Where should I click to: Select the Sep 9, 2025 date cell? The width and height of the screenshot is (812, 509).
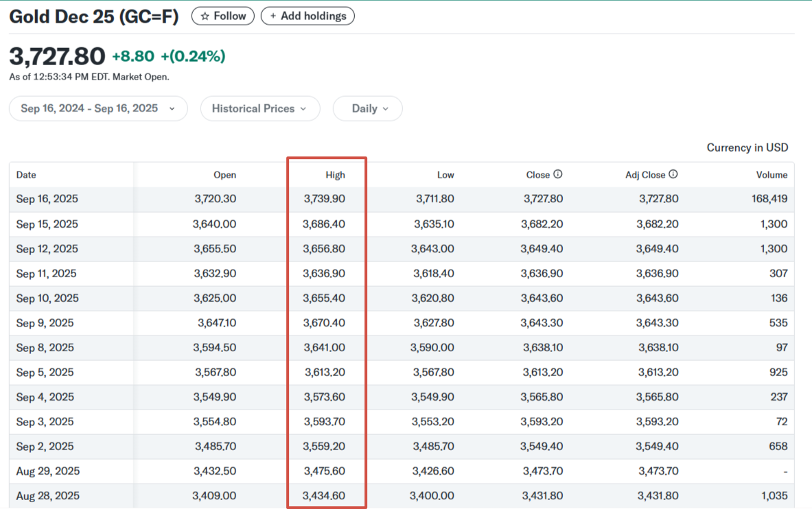pos(45,323)
